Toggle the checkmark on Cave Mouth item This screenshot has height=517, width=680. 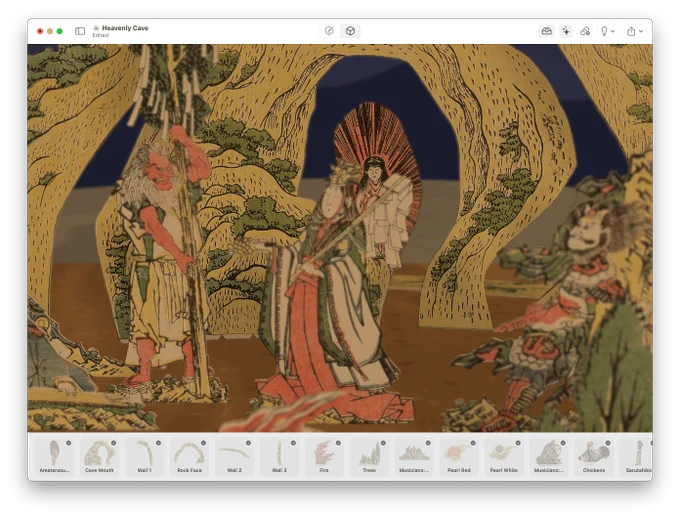114,443
